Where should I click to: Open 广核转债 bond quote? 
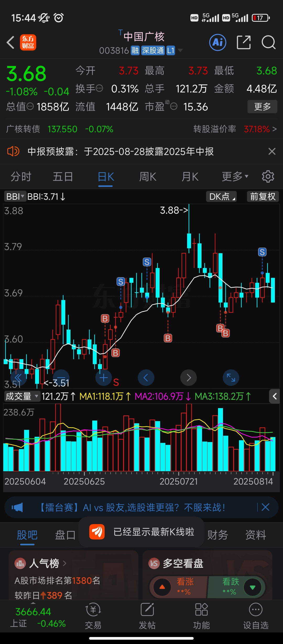(x=60, y=129)
